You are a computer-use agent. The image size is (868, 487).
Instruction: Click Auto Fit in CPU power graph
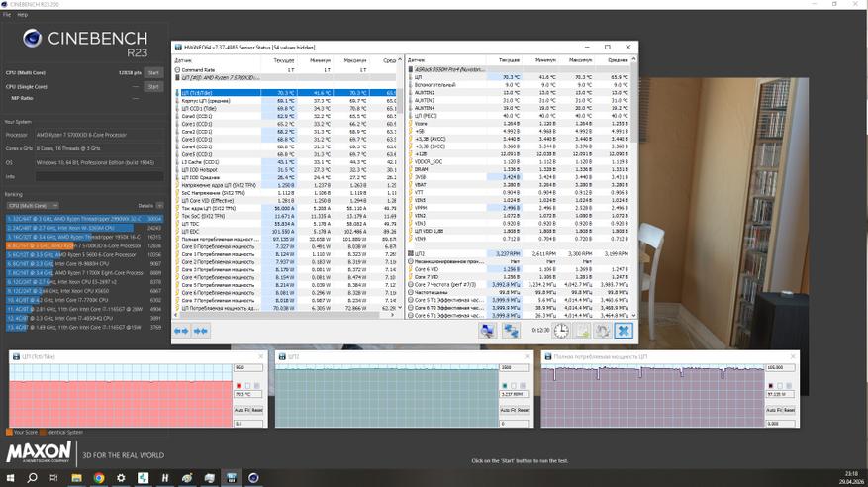[772, 410]
